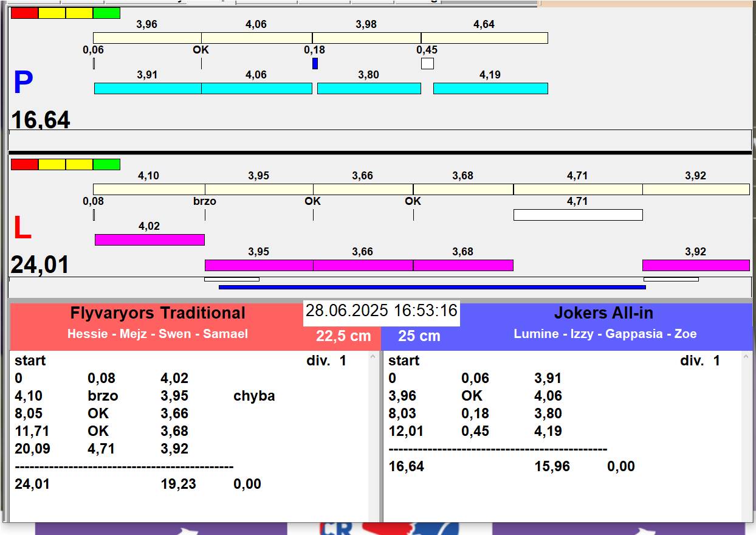Viewport: 756px width, 535px height.
Task: Click the red start light in lane P
Action: pyautogui.click(x=24, y=13)
